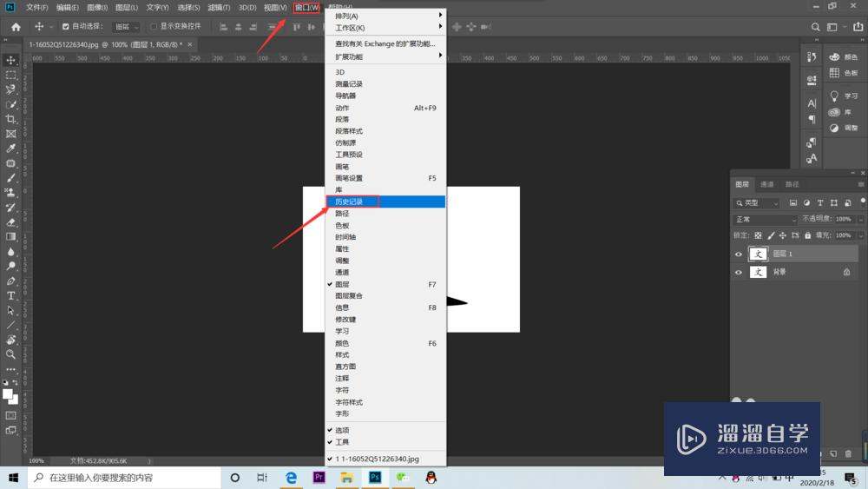
Task: Select the History Brush tool
Action: (x=10, y=207)
